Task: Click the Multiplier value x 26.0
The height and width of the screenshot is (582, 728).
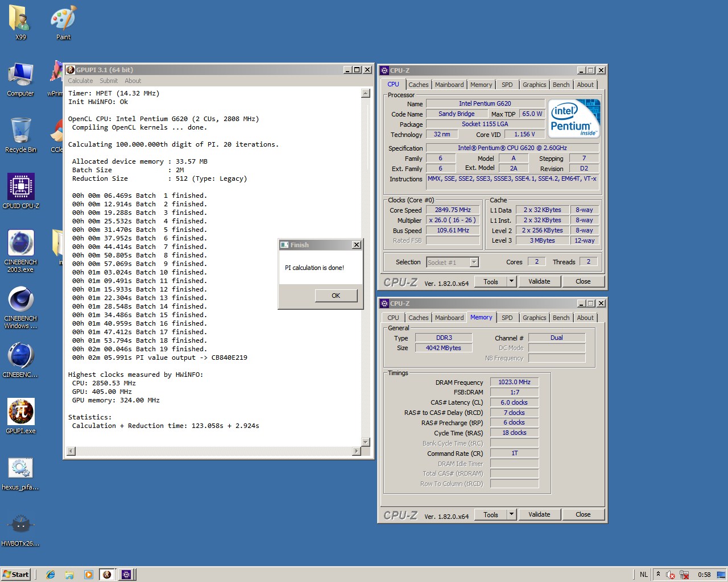Action: click(x=453, y=220)
